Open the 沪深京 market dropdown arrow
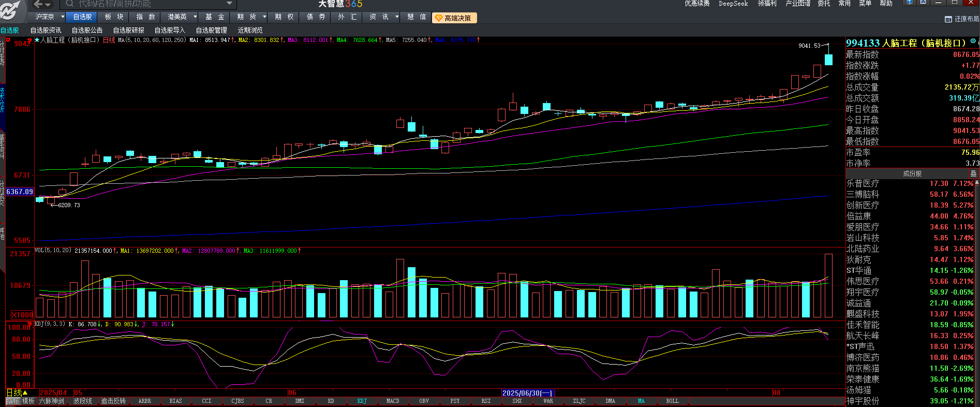This screenshot has width=980, height=407. click(x=63, y=17)
